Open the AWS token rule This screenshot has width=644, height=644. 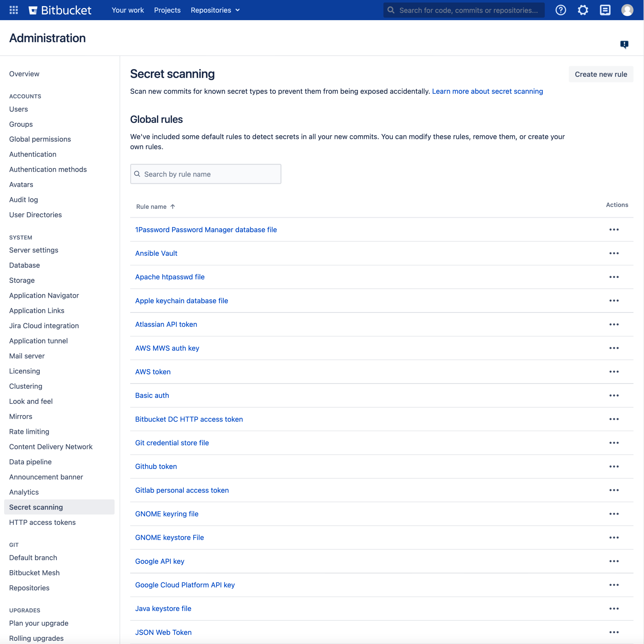click(153, 372)
